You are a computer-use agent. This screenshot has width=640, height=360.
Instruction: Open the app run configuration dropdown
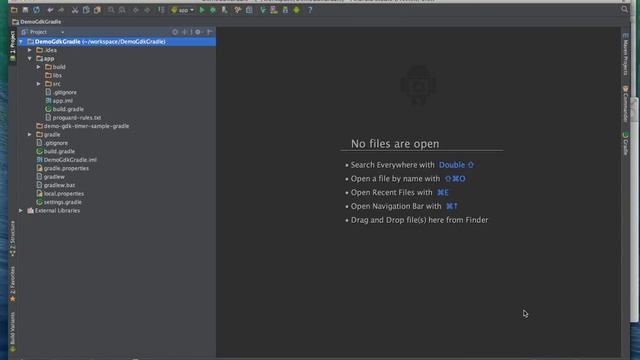click(x=182, y=10)
